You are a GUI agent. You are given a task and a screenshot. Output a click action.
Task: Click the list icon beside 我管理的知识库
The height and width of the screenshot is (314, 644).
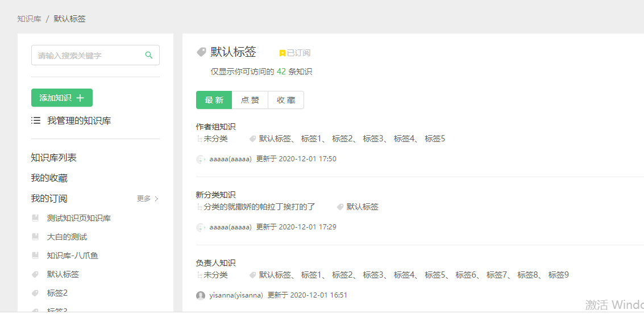36,120
